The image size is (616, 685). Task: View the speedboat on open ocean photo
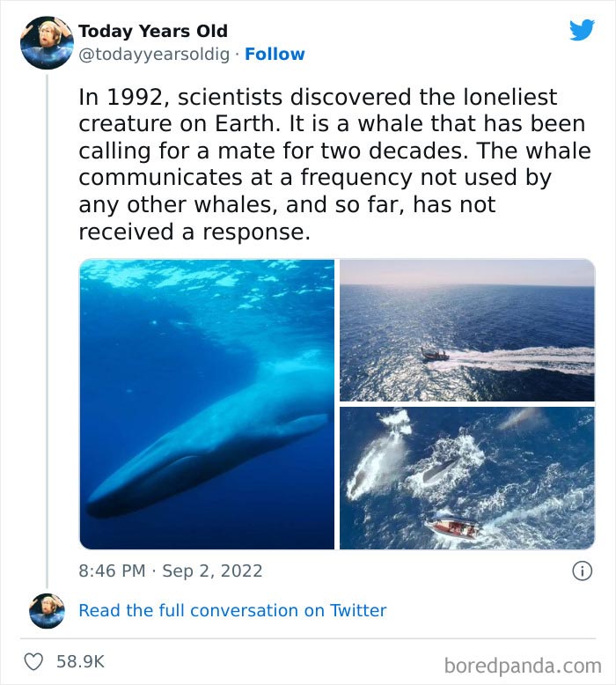(467, 329)
